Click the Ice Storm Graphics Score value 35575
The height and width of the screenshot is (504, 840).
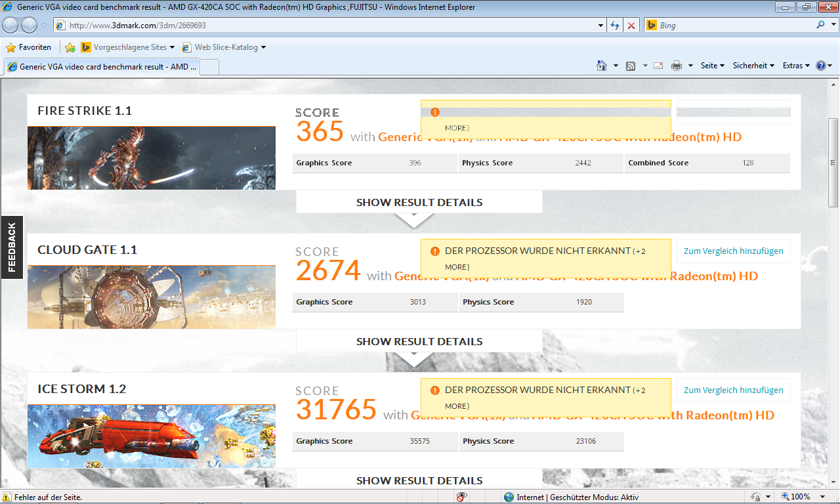point(420,441)
